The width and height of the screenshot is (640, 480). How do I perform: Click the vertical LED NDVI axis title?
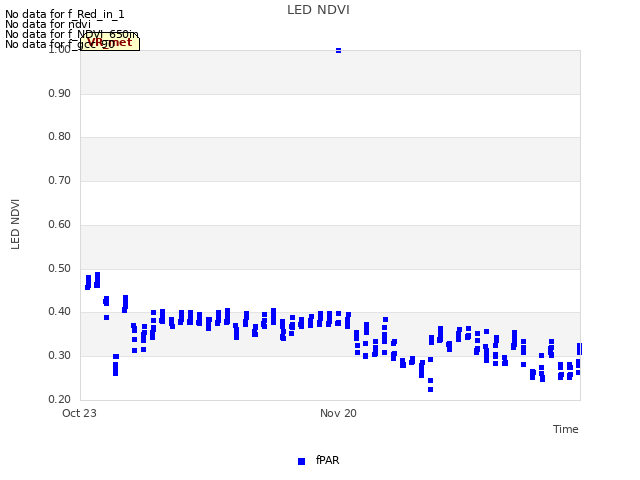(15, 224)
